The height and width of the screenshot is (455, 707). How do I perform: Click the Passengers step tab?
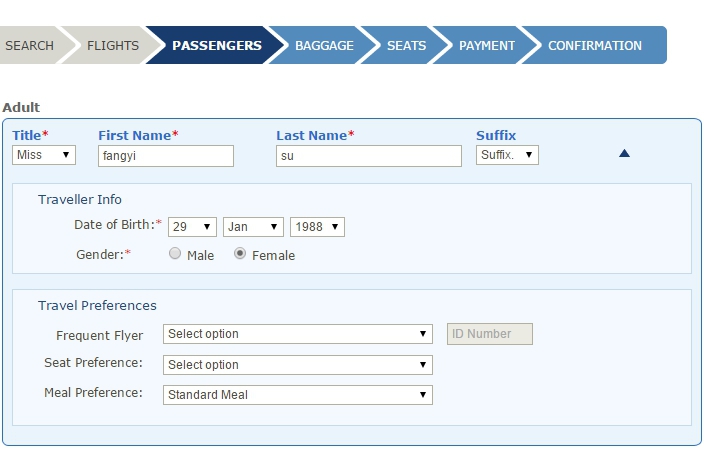[216, 46]
